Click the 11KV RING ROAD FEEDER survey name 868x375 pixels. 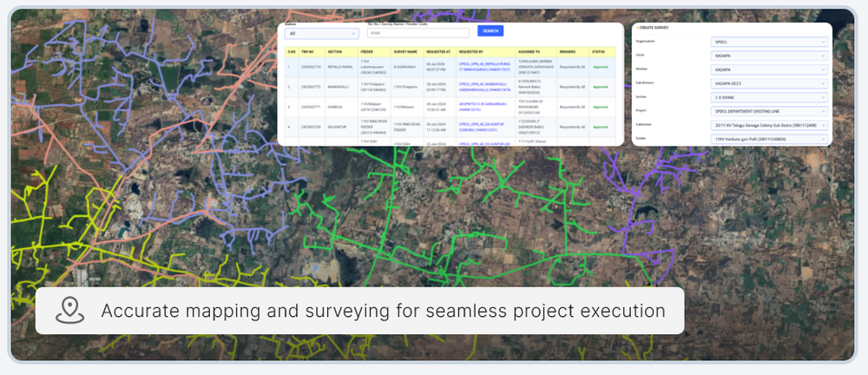[407, 127]
